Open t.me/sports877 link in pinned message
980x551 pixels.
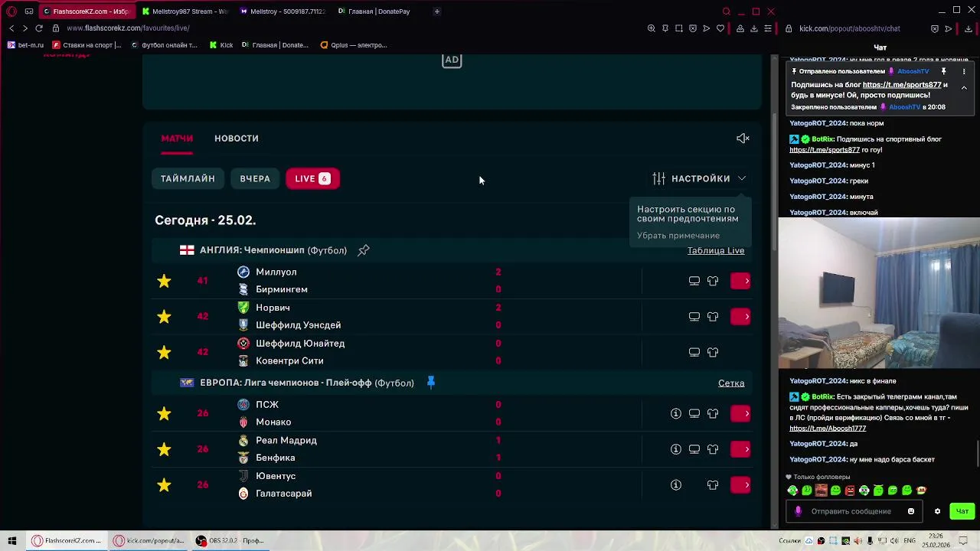(902, 85)
